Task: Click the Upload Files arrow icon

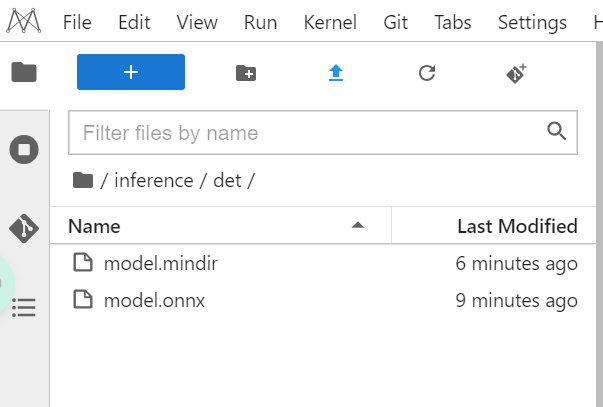Action: coord(336,73)
